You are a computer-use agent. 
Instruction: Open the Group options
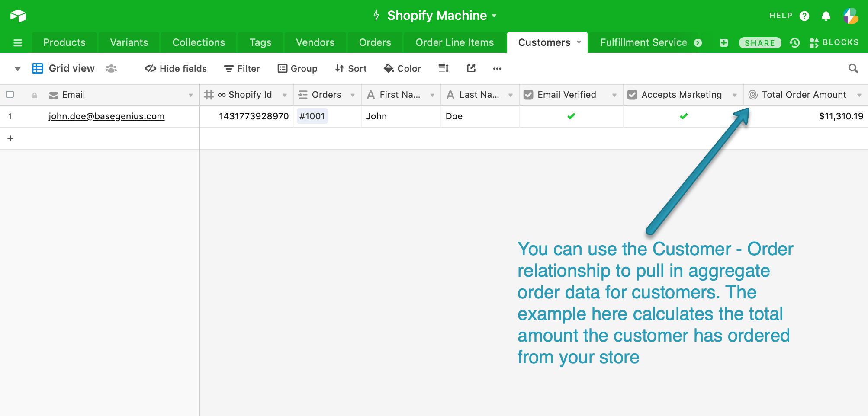pyautogui.click(x=298, y=68)
